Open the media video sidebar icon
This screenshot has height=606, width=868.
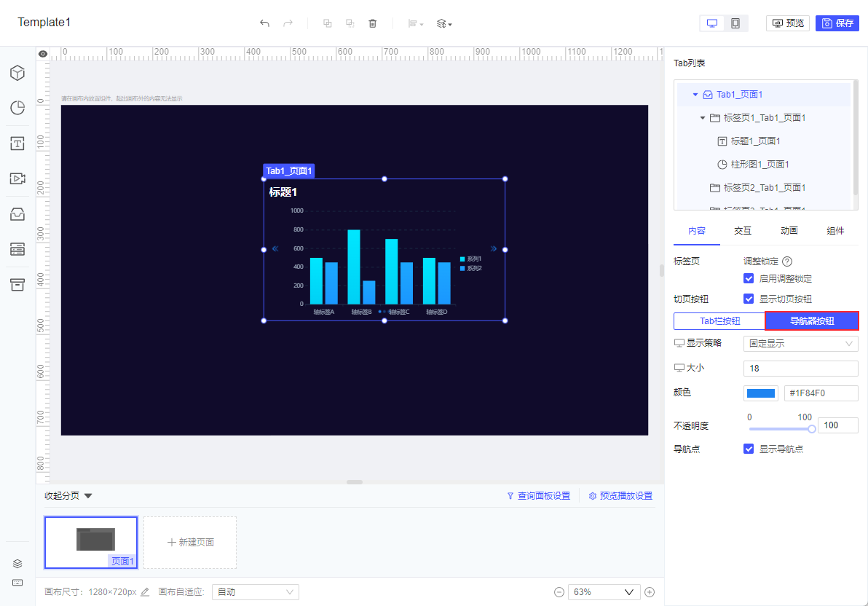point(17,178)
